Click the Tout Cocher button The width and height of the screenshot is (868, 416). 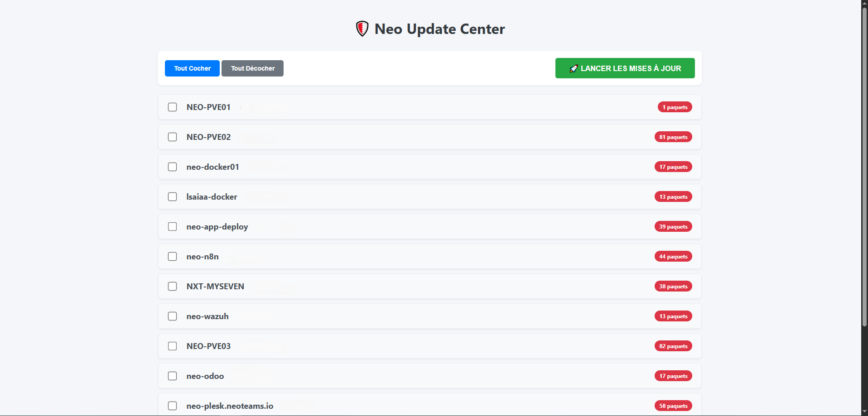192,68
